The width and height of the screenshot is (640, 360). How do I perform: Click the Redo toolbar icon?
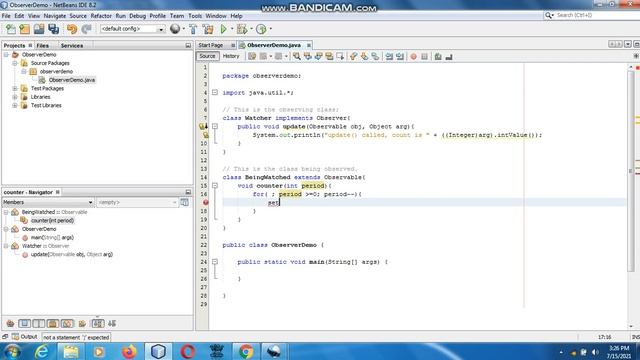pyautogui.click(x=86, y=29)
